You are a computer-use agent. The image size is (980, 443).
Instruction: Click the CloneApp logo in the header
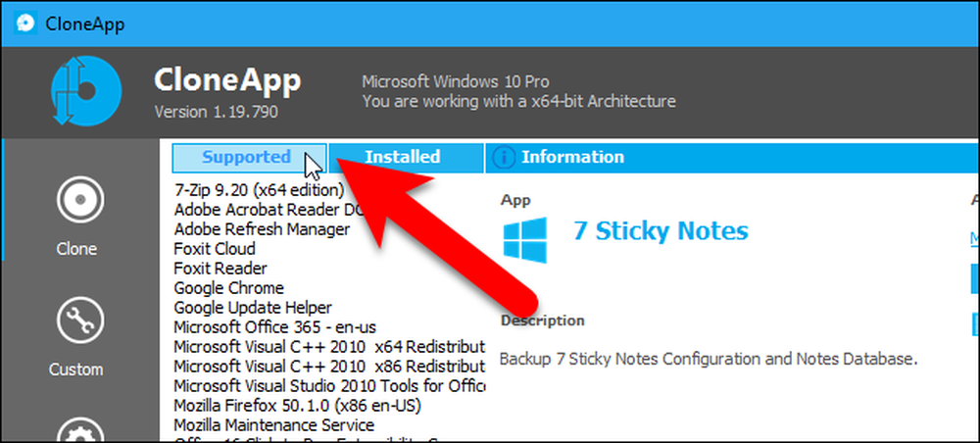tap(85, 89)
